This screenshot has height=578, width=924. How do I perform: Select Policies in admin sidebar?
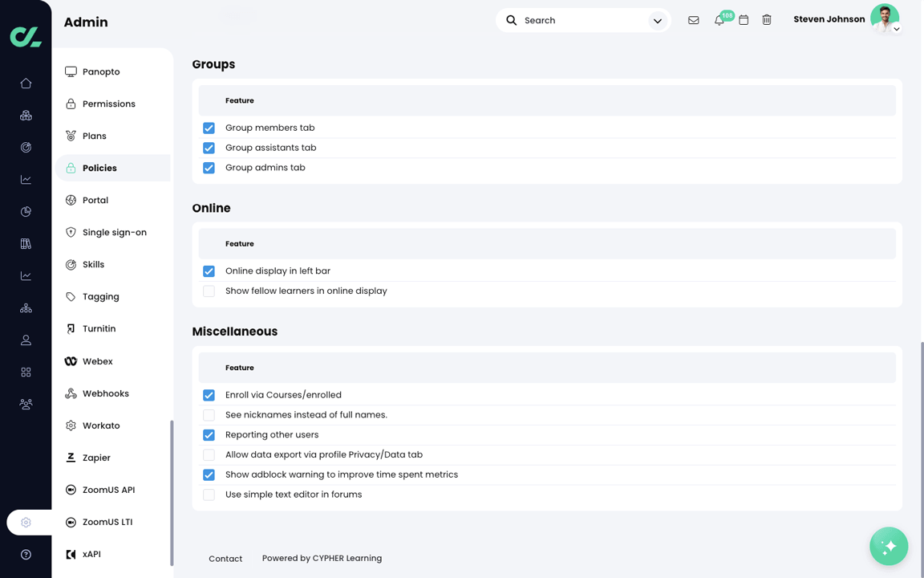pyautogui.click(x=113, y=168)
